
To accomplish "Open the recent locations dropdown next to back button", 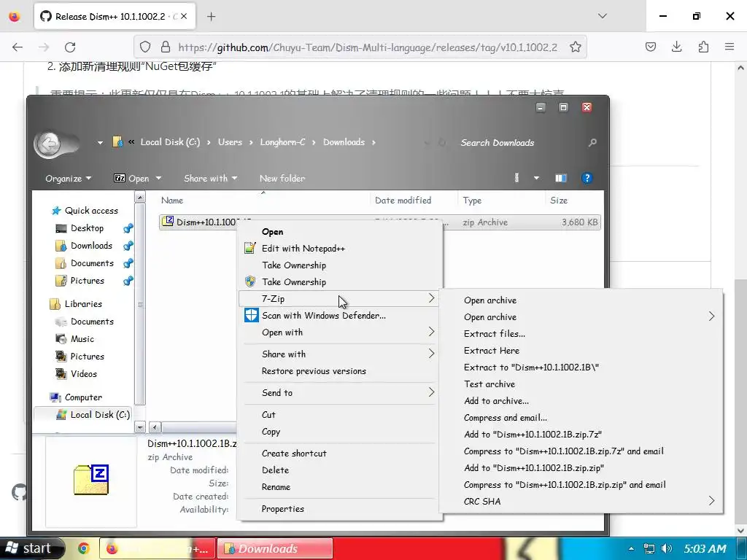I will tap(100, 142).
